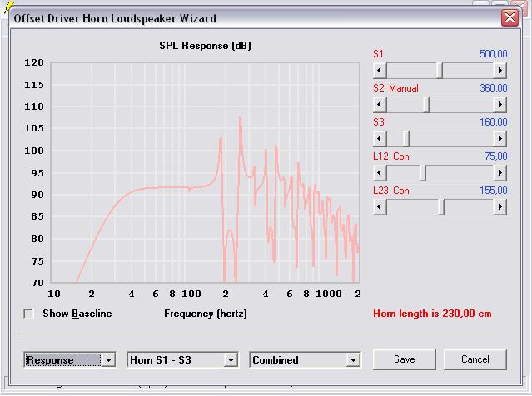The image size is (532, 396).
Task: Decrease L12 Con with left arrow
Action: [380, 173]
